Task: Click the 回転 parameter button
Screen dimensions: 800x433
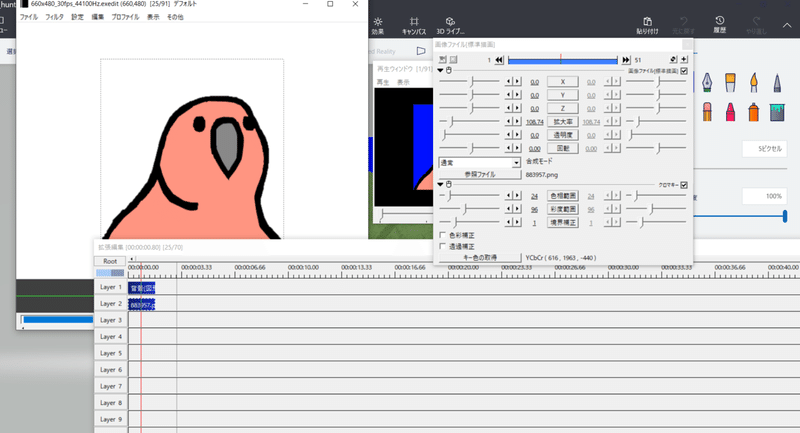Action: (563, 148)
